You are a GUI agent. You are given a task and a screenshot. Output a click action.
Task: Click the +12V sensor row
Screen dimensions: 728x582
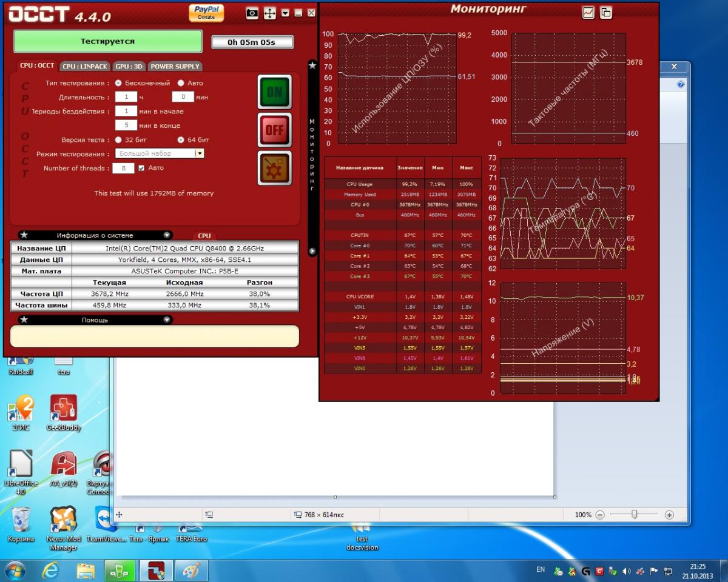click(403, 337)
